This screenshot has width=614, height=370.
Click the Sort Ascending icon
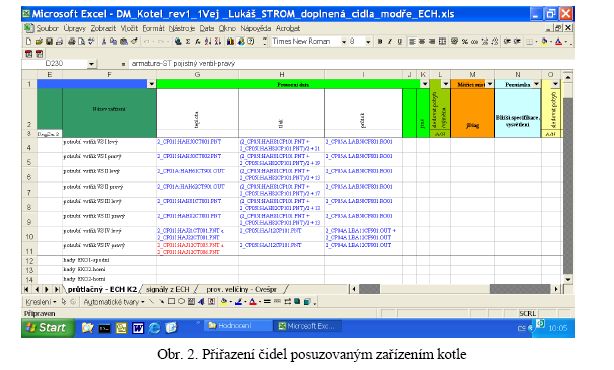coord(208,42)
